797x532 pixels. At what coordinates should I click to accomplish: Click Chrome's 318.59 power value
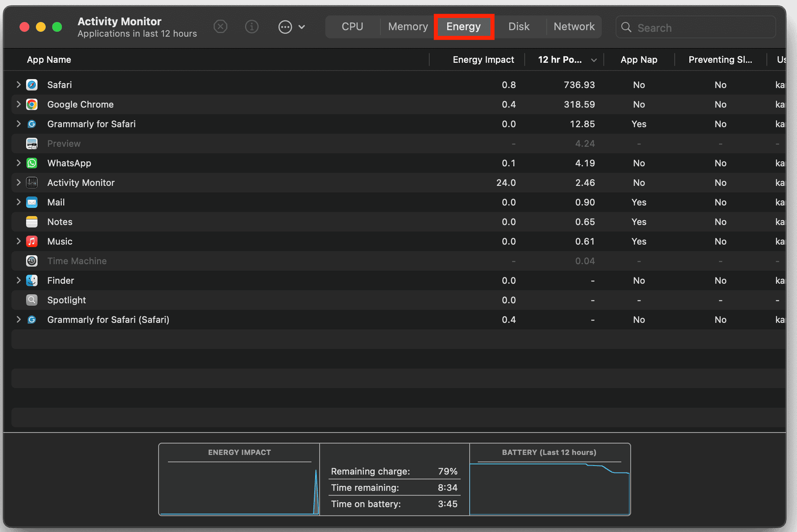pos(579,105)
